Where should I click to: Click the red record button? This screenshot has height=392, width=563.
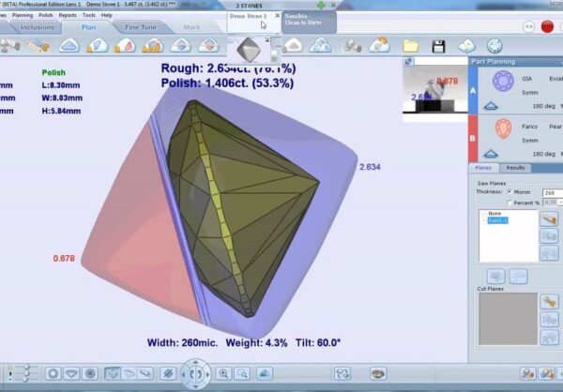547,25
